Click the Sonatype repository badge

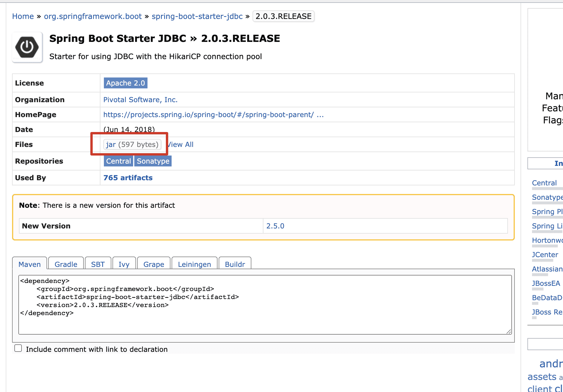(153, 161)
